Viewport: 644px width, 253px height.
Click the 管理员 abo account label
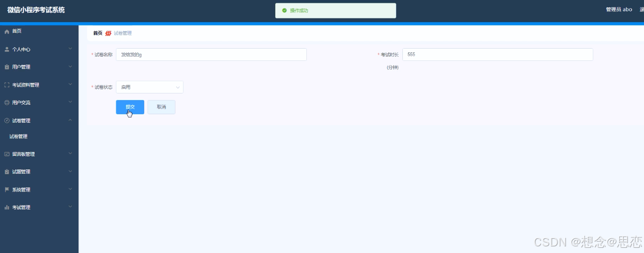click(619, 9)
